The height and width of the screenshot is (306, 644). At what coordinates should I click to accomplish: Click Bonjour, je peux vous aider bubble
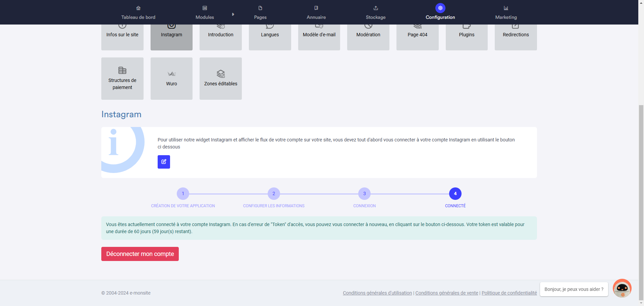click(574, 289)
